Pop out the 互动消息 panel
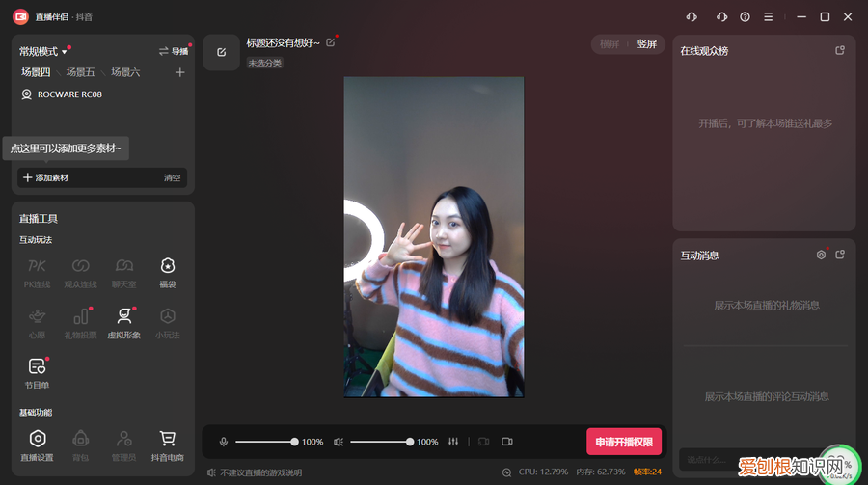Image resolution: width=868 pixels, height=485 pixels. click(840, 255)
